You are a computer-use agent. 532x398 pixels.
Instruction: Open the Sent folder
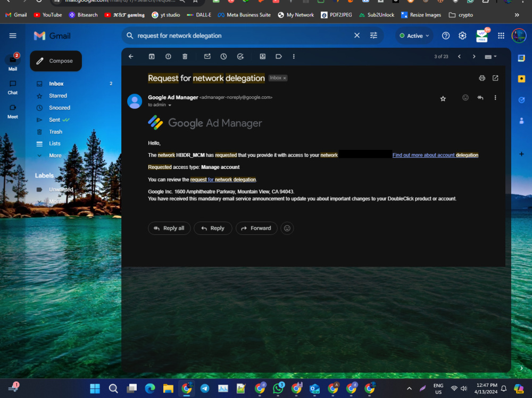click(54, 120)
